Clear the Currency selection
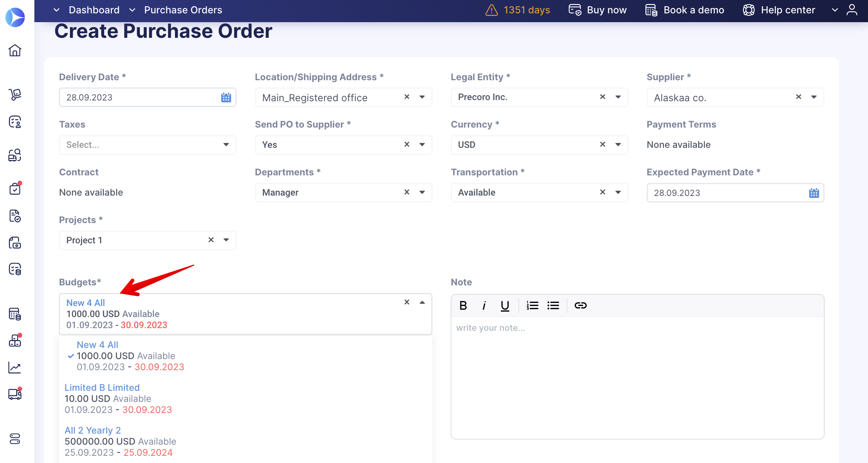The height and width of the screenshot is (463, 868). click(x=602, y=144)
